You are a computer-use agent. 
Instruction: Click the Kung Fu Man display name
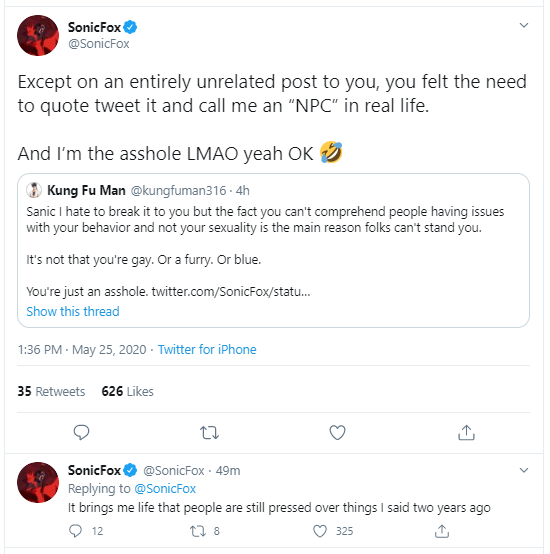(86, 190)
